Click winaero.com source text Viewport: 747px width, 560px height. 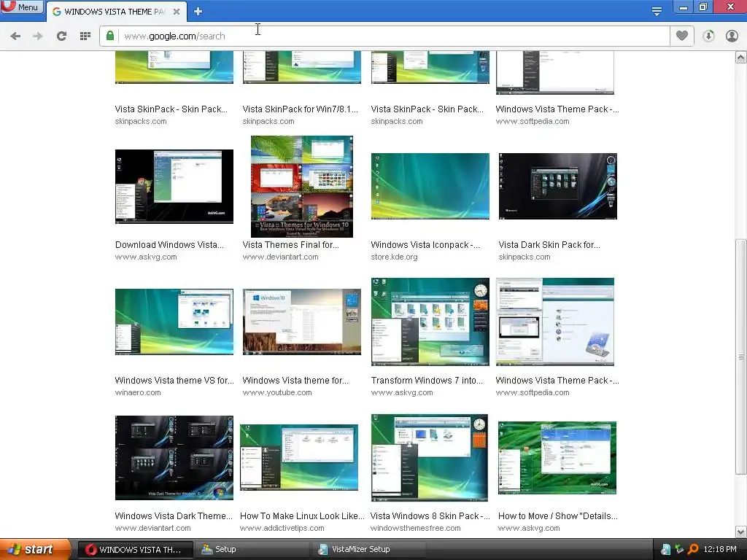point(138,393)
